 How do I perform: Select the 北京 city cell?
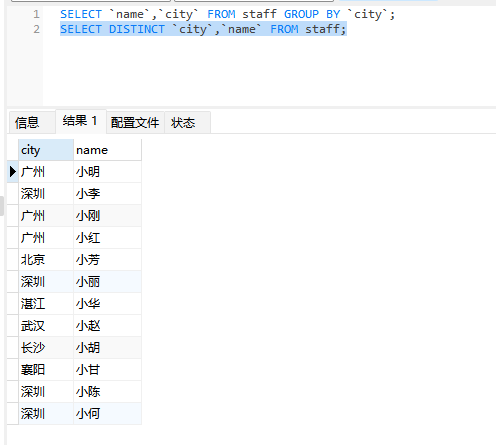tap(46, 260)
